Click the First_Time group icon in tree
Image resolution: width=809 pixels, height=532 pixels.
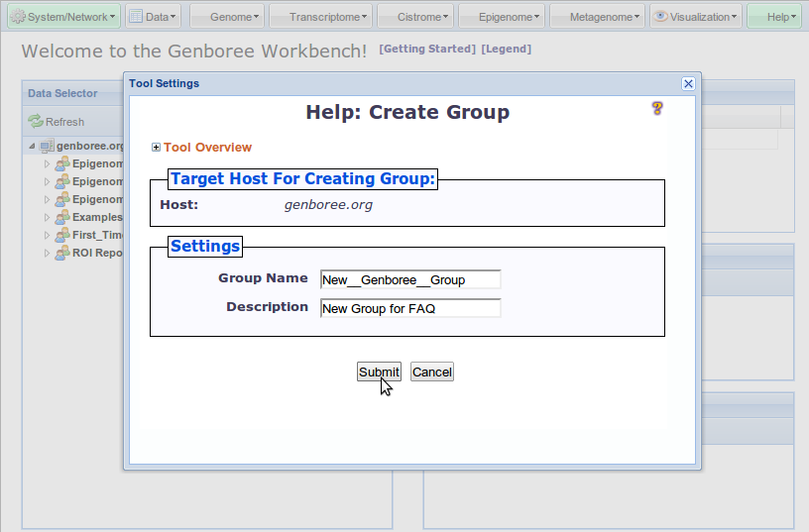coord(62,235)
